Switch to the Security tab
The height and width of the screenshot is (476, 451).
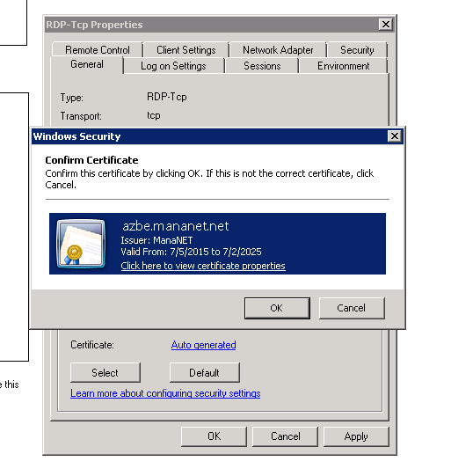click(357, 50)
